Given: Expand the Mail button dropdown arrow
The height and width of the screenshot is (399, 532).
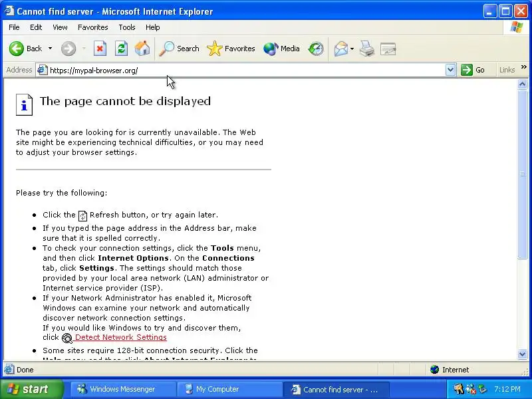Looking at the screenshot, I should 352,49.
